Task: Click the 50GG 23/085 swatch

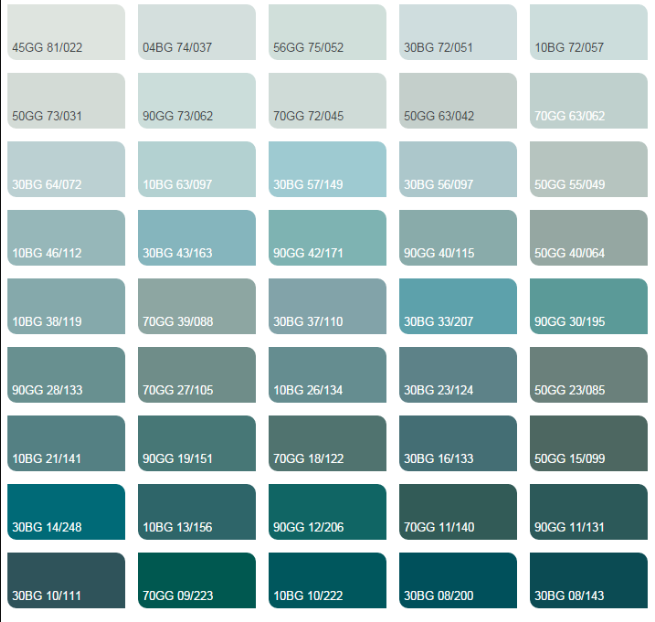Action: 589,375
